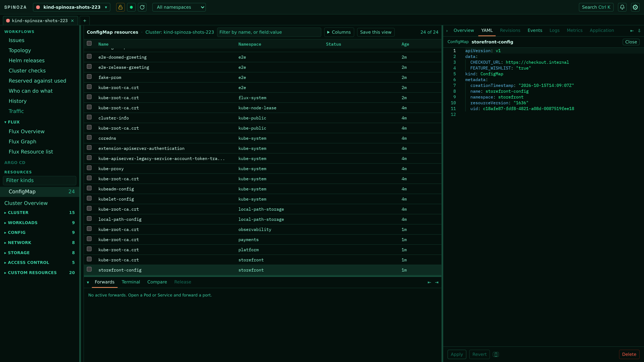Collapse the bottom panel with the triangle beside Forwards
644x362 pixels.
coord(88,282)
